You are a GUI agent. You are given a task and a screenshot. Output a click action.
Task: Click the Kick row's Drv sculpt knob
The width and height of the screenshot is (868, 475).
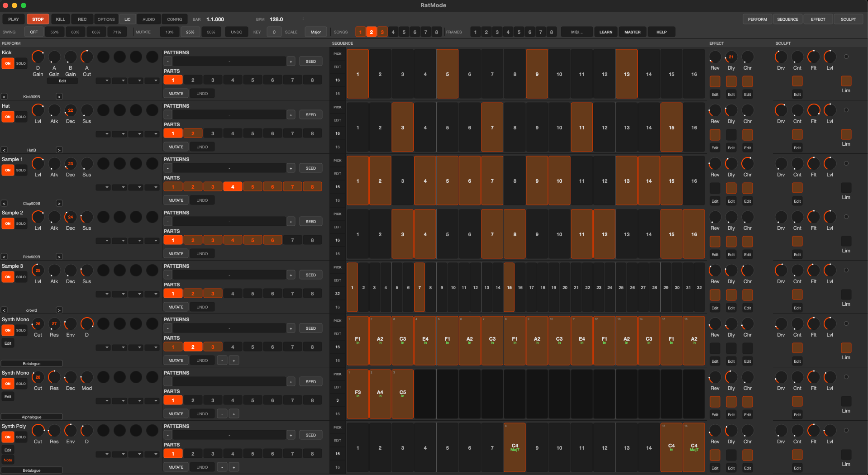point(781,57)
